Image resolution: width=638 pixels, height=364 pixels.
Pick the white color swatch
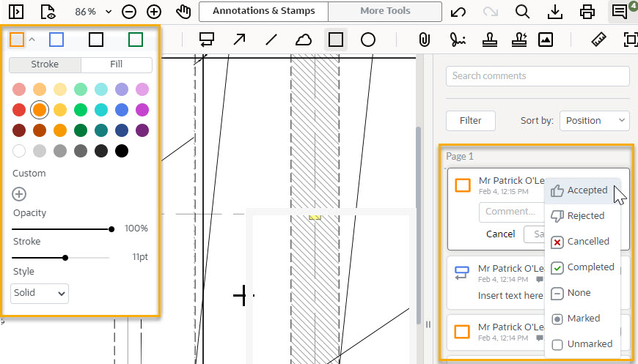pos(19,151)
